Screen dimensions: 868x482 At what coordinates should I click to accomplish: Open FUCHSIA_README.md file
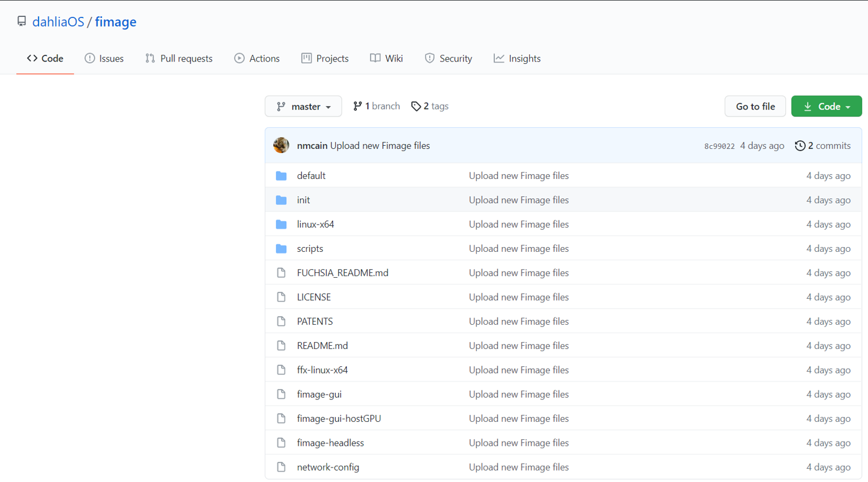click(x=342, y=273)
